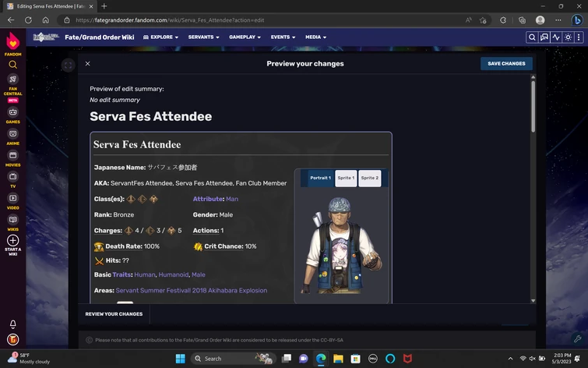
Task: Open the Gameplay dropdown menu
Action: (245, 37)
